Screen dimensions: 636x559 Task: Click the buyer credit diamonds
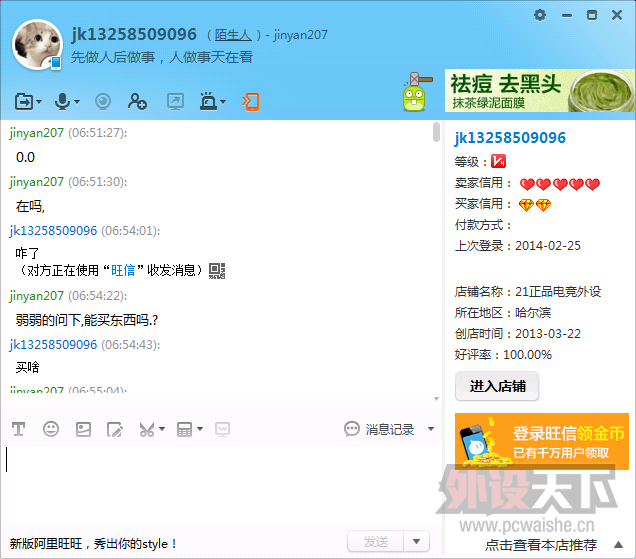tap(535, 205)
